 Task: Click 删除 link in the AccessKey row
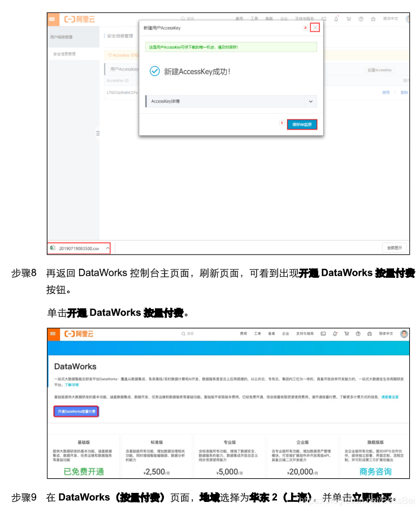404,92
